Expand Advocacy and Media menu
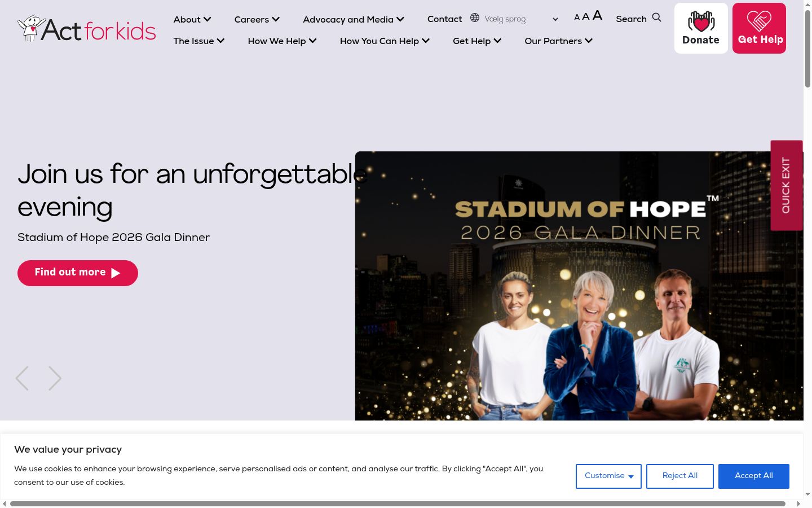The image size is (812, 508). point(354,19)
